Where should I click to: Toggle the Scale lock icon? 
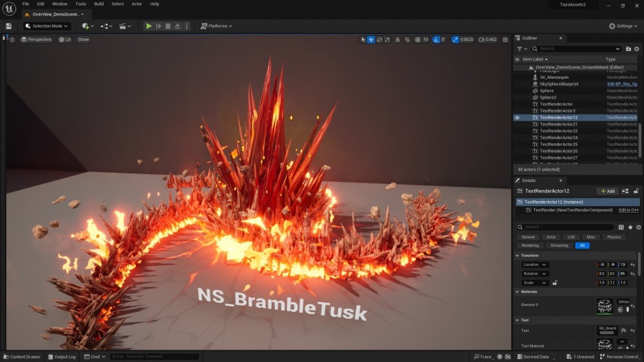point(555,283)
